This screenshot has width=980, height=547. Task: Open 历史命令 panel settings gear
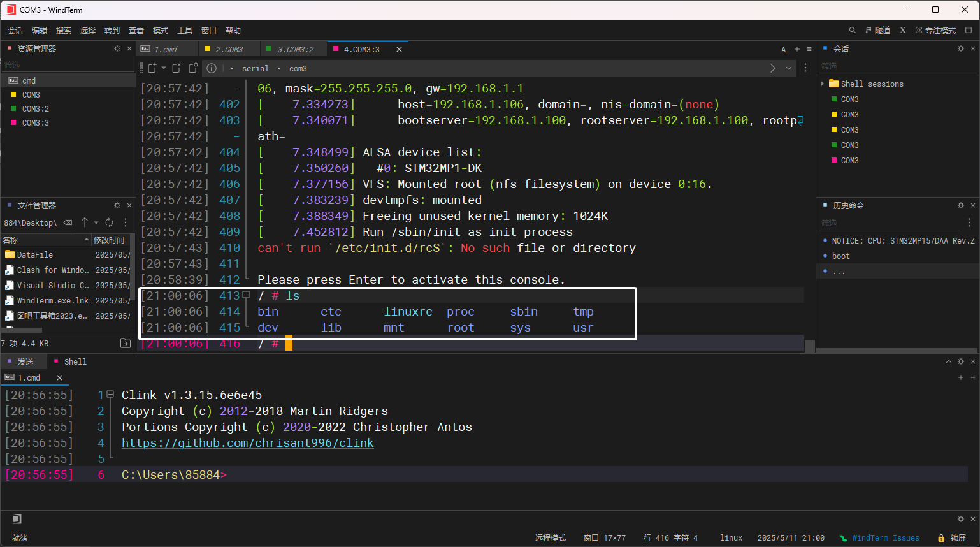pos(961,205)
